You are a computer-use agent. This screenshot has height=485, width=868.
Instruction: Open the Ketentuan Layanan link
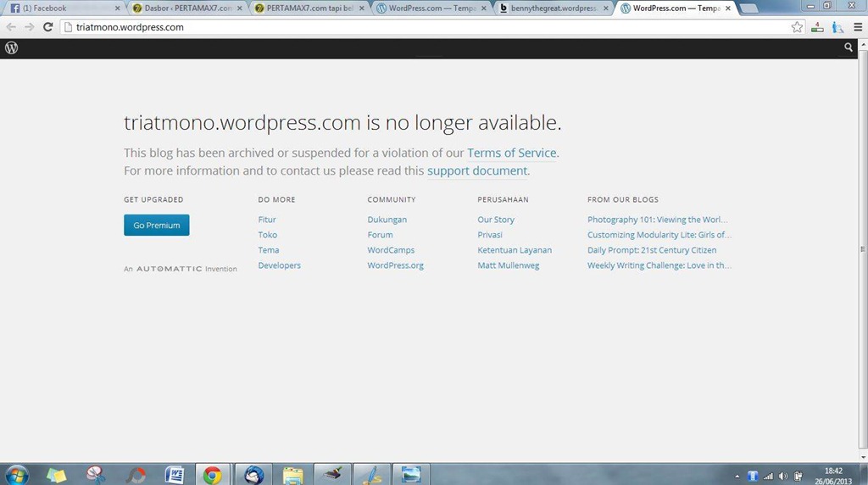point(514,250)
